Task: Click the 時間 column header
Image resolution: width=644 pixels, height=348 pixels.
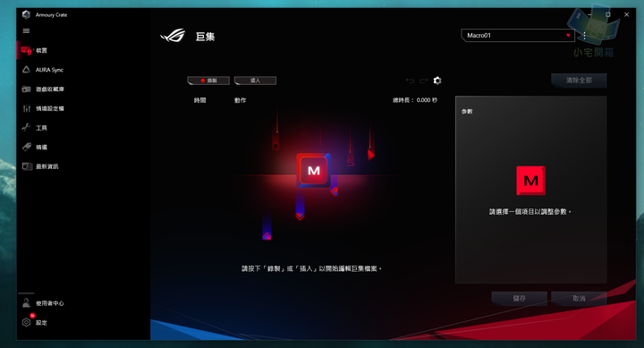Action: [x=200, y=100]
